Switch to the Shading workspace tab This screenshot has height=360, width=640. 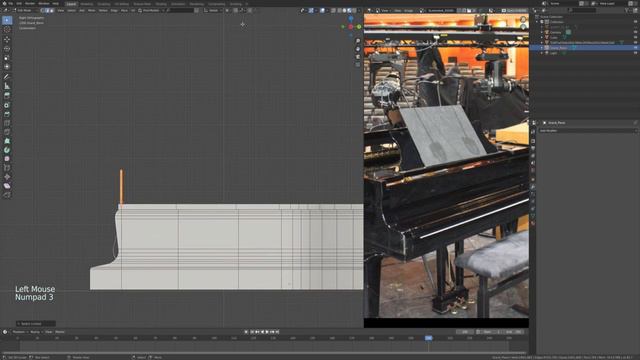(161, 4)
